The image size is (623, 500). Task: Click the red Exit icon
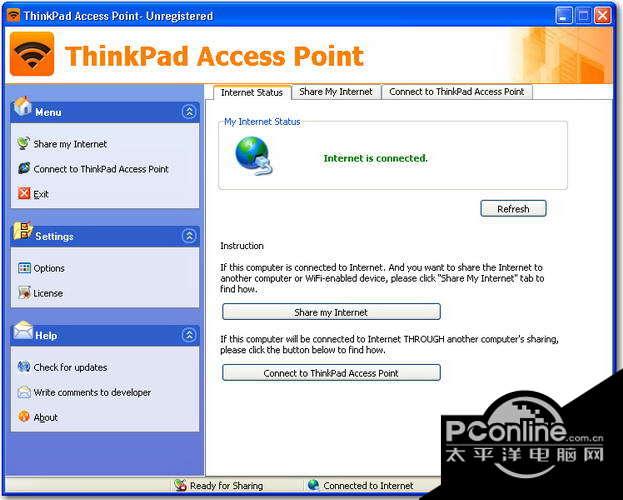(24, 193)
